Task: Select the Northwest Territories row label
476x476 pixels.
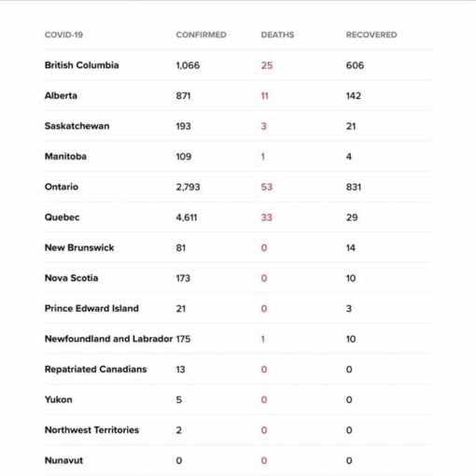Action: [x=91, y=430]
